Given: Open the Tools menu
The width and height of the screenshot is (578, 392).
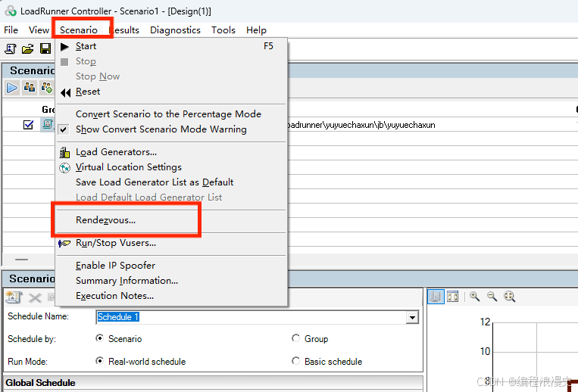Looking at the screenshot, I should [x=223, y=30].
